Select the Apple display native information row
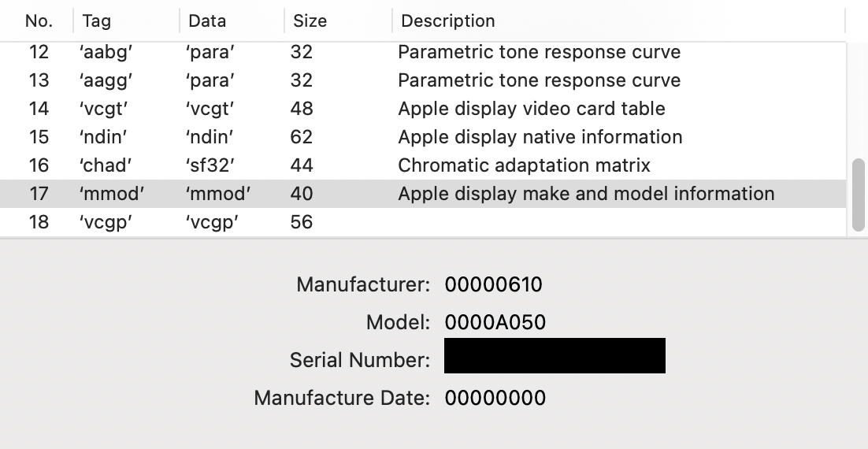 pos(540,138)
